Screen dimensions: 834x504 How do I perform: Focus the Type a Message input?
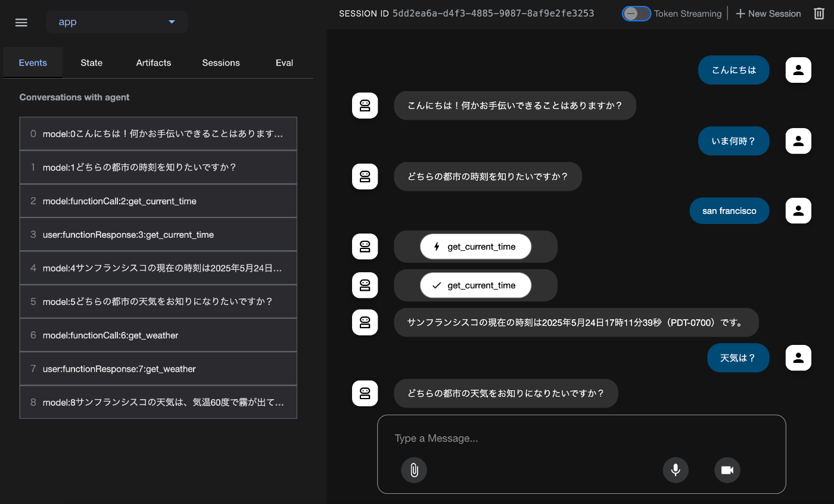[x=581, y=438]
